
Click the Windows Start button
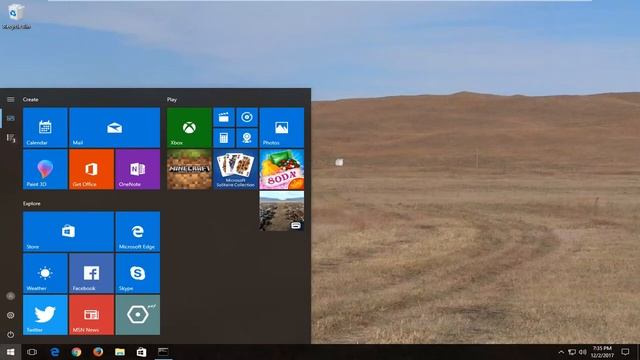click(11, 352)
